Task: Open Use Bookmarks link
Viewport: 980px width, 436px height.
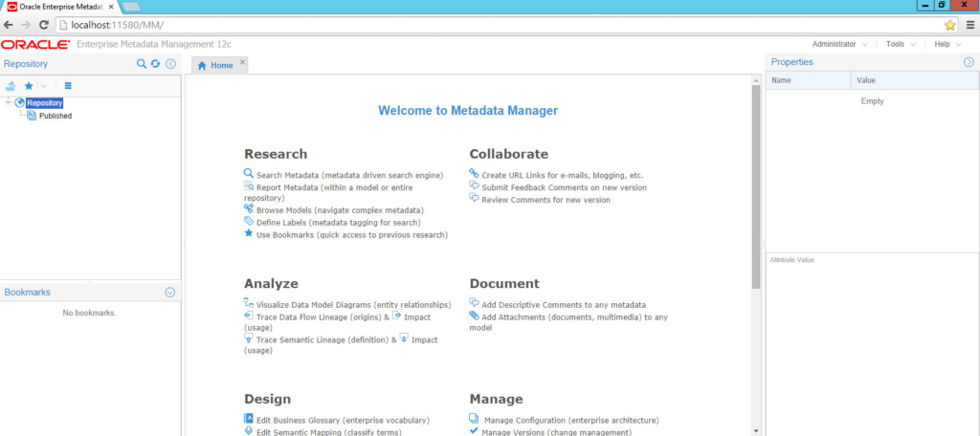Action: pyautogui.click(x=352, y=235)
